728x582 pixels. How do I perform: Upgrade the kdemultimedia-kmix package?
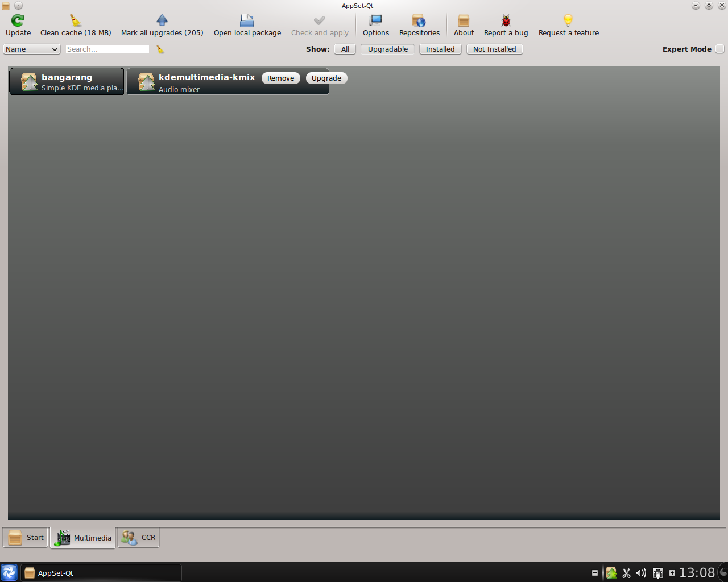pos(326,78)
